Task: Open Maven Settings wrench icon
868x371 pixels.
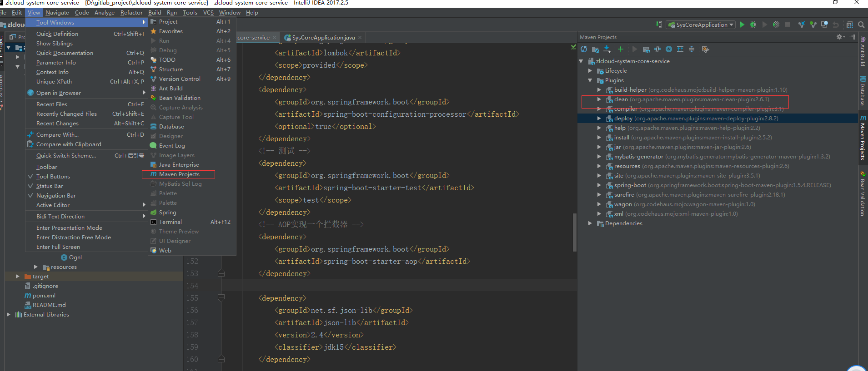Action: (x=706, y=49)
